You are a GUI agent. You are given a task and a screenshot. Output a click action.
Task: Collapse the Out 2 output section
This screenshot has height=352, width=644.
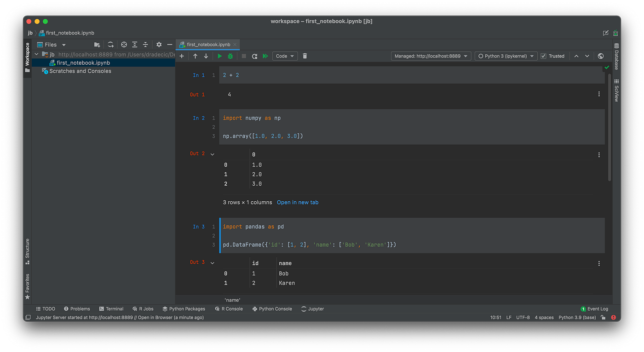(212, 153)
